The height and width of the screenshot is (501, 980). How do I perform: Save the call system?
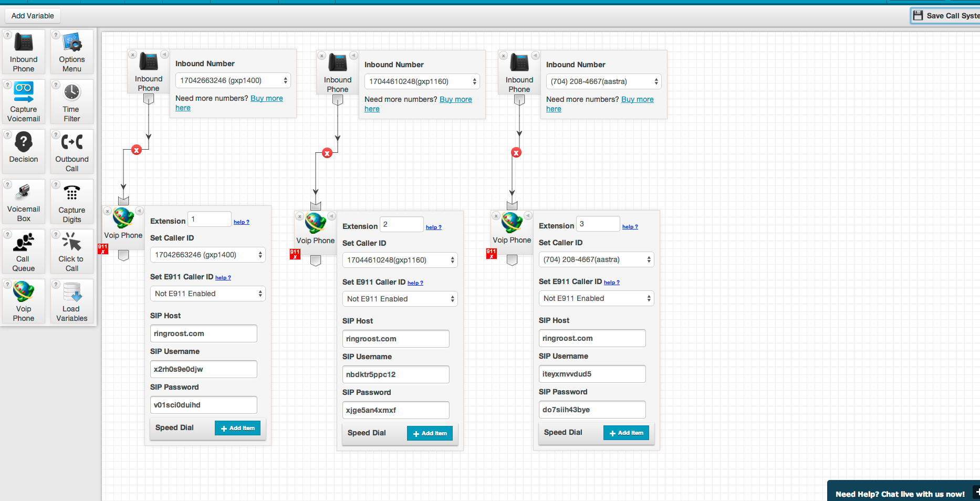945,16
